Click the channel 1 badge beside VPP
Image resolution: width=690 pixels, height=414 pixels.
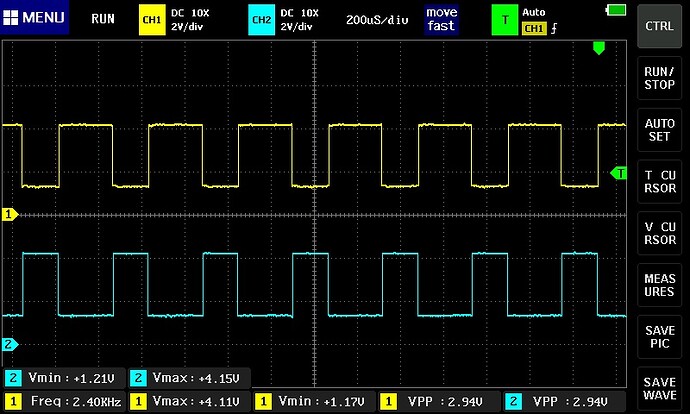coord(388,401)
